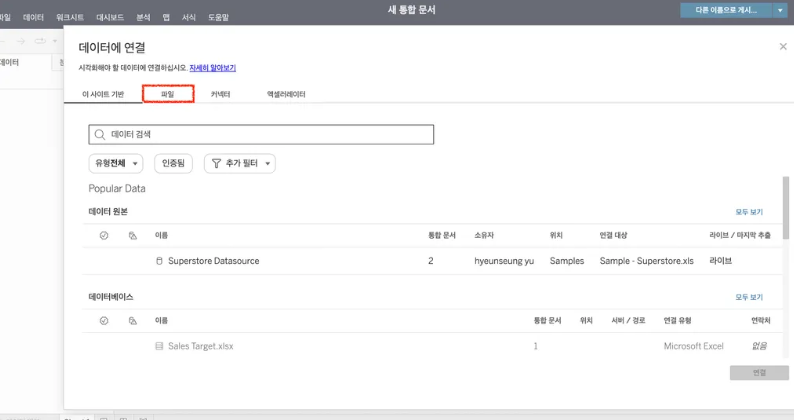
Task: Click the forward arrow icon in toolbar
Action: pyautogui.click(x=21, y=41)
